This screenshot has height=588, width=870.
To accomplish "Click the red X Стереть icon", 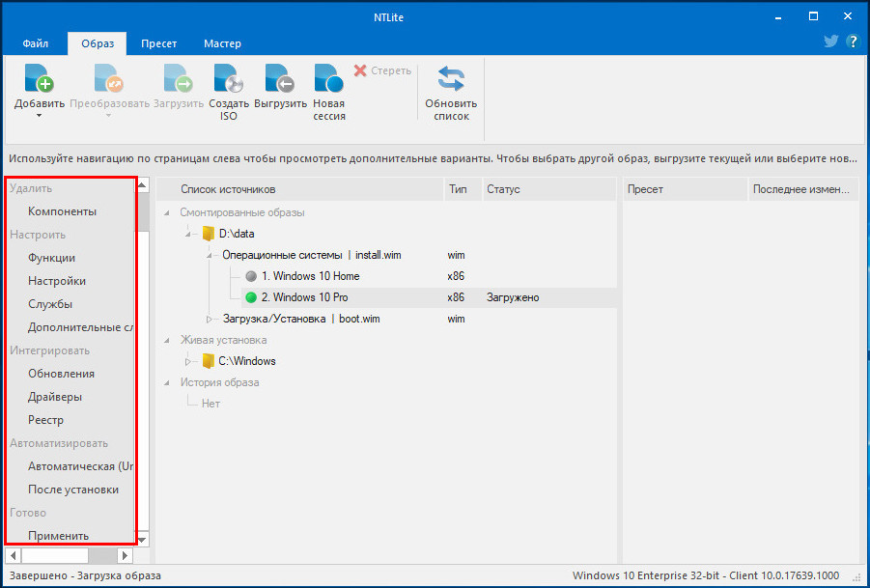I will pyautogui.click(x=360, y=70).
